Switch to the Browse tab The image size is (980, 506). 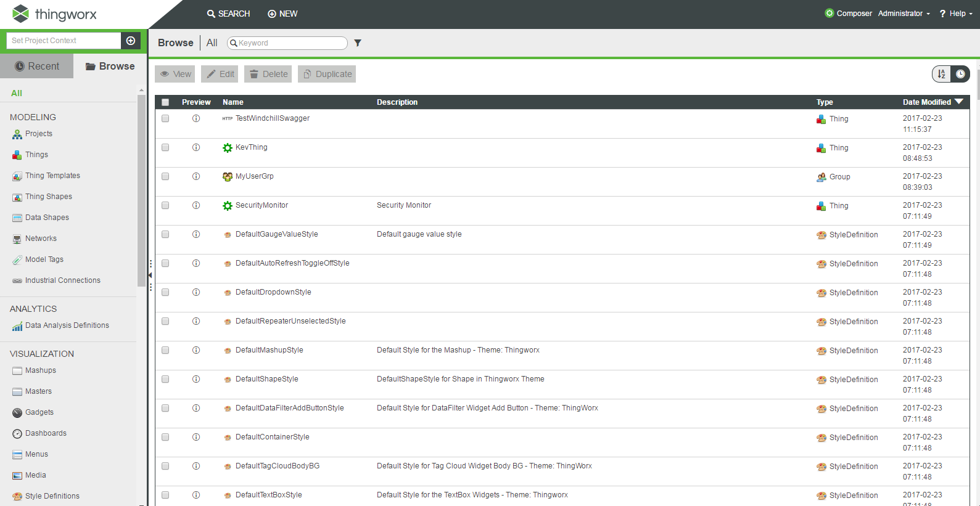(110, 66)
